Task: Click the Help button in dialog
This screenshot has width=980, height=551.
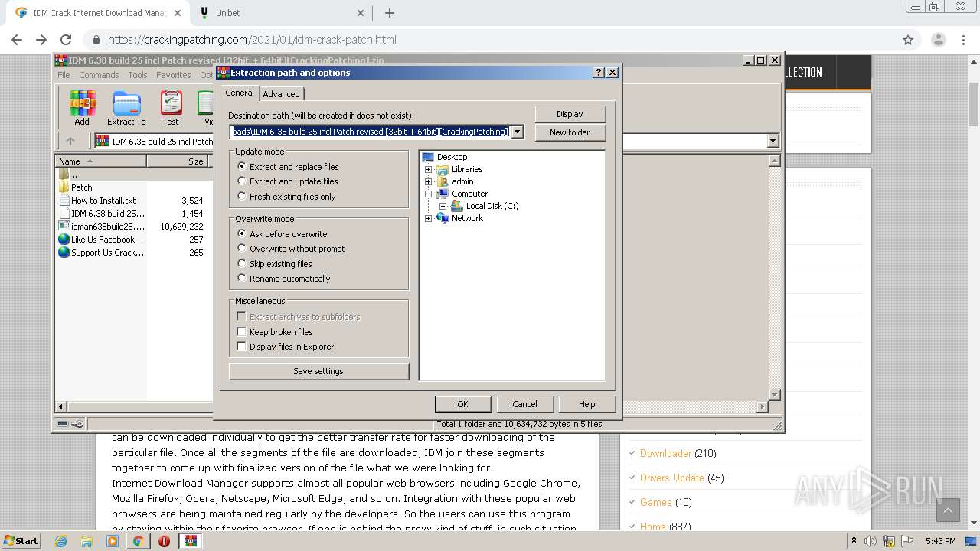Action: (587, 404)
